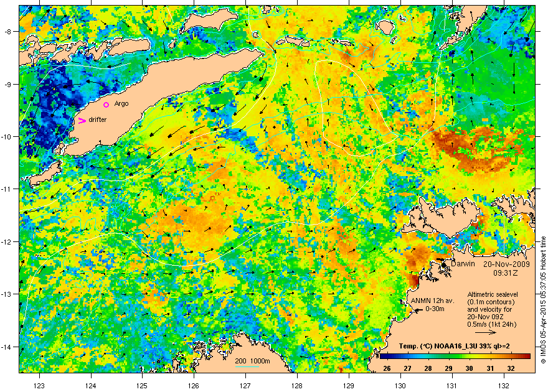
Task: Click the latitude axis label '-13'
Action: tap(7, 294)
